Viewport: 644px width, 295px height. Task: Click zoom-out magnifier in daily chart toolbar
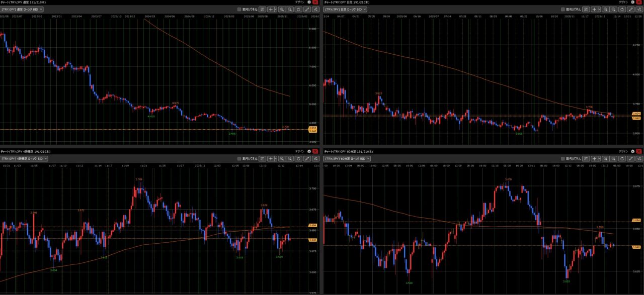click(x=614, y=9)
